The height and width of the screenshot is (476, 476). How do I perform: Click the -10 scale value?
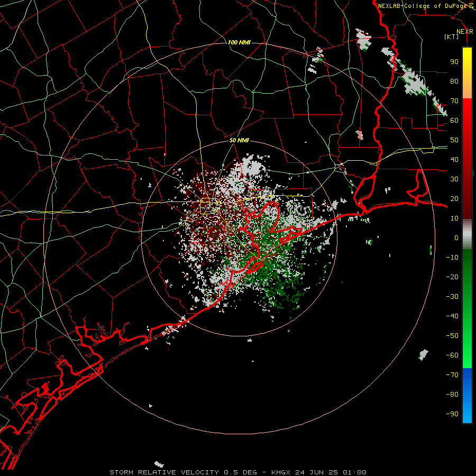(x=452, y=258)
